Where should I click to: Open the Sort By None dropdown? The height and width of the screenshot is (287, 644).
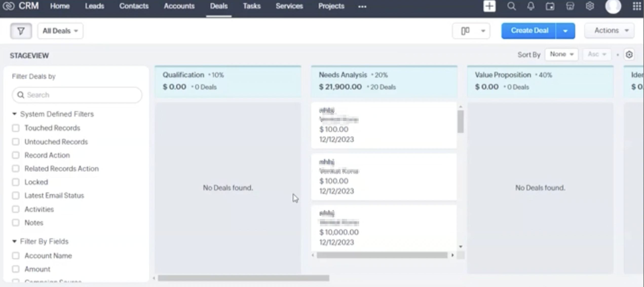coord(561,54)
